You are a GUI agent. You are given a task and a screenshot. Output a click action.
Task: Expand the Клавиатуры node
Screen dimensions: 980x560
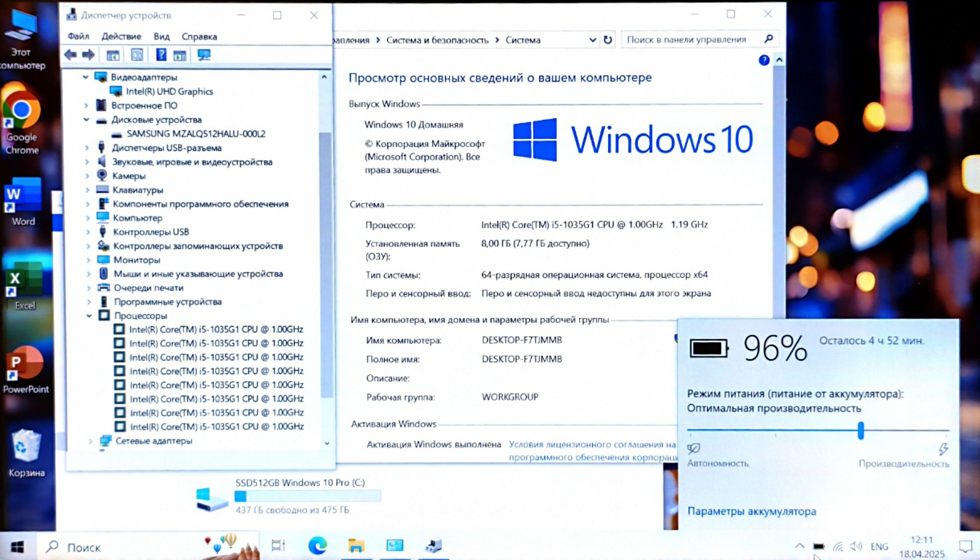point(87,190)
